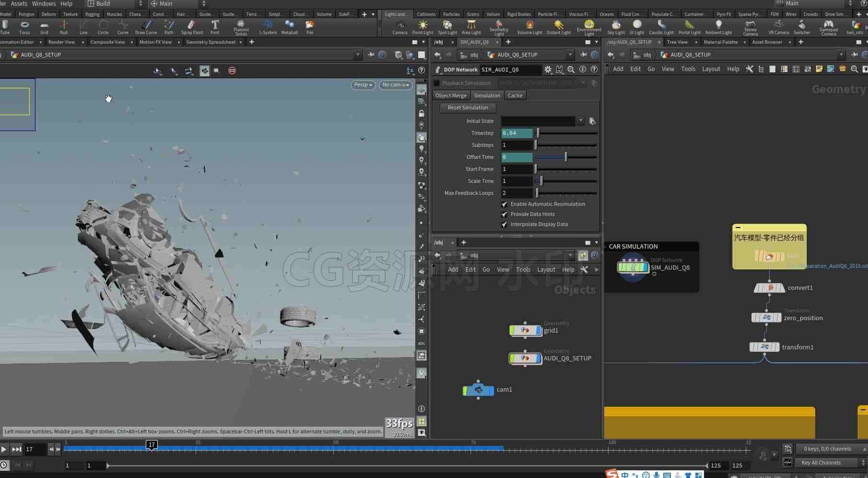Toggle Enable Automatic Resimulation checkbox
868x478 pixels.
tap(504, 204)
